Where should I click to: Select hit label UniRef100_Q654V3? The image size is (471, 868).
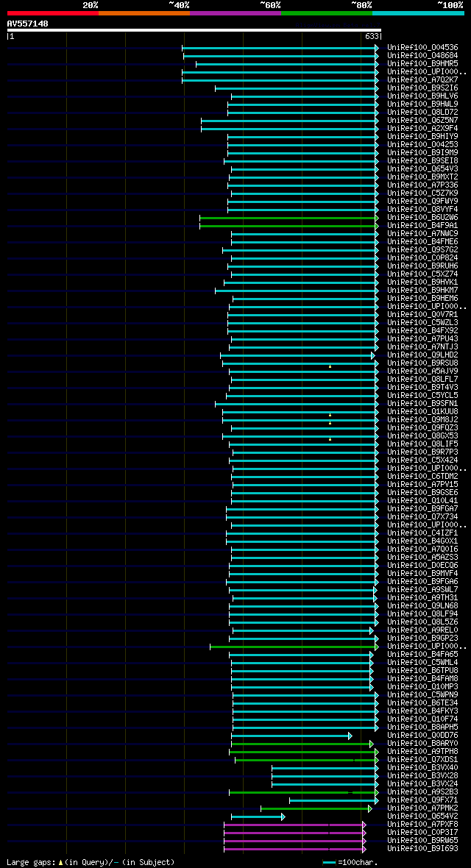pos(422,169)
